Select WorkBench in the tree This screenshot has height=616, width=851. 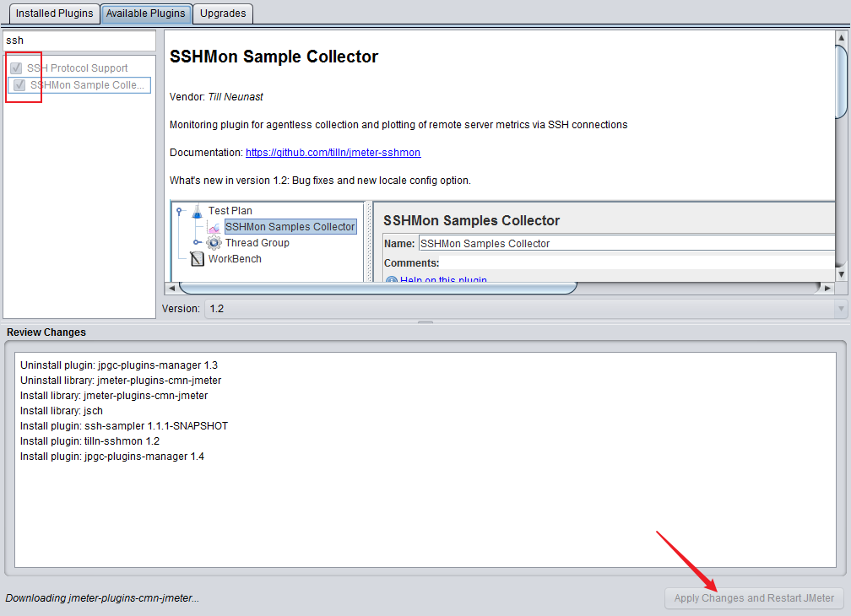(235, 259)
